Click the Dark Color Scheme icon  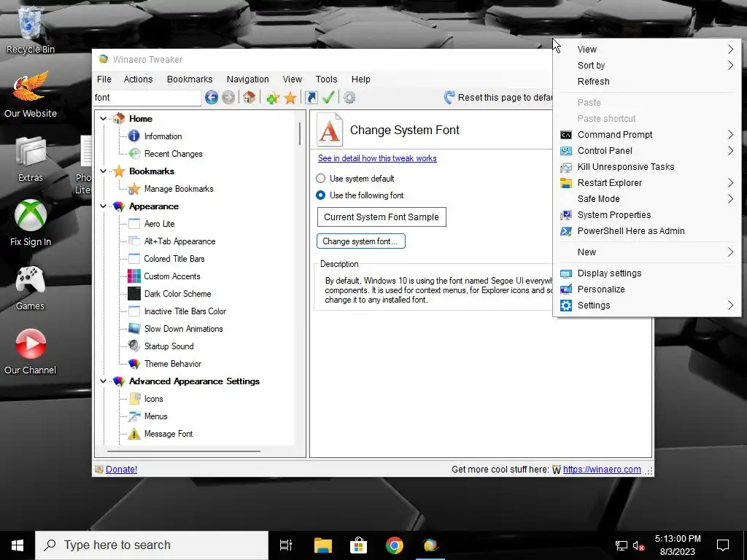(134, 294)
